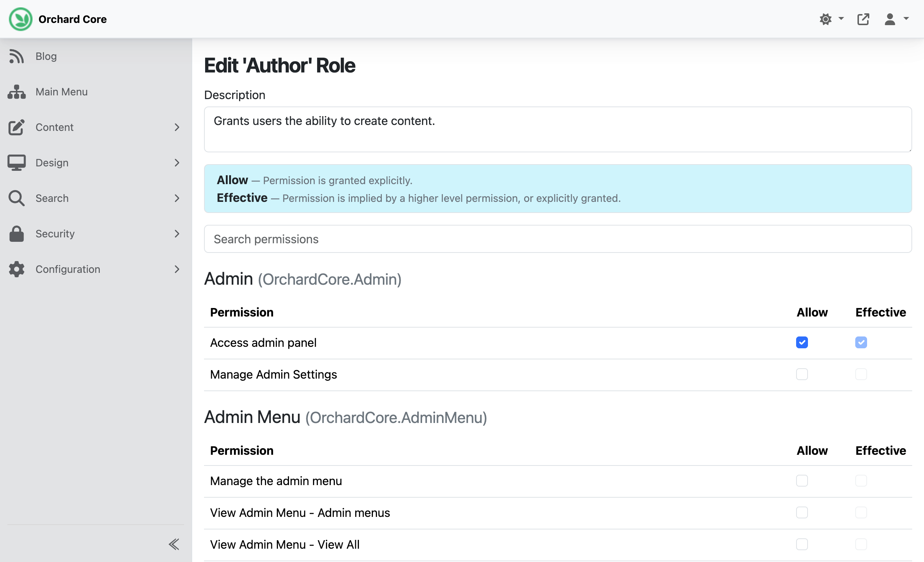The image size is (924, 562).
Task: Click the Edit 'Author' Role title
Action: [x=280, y=66]
